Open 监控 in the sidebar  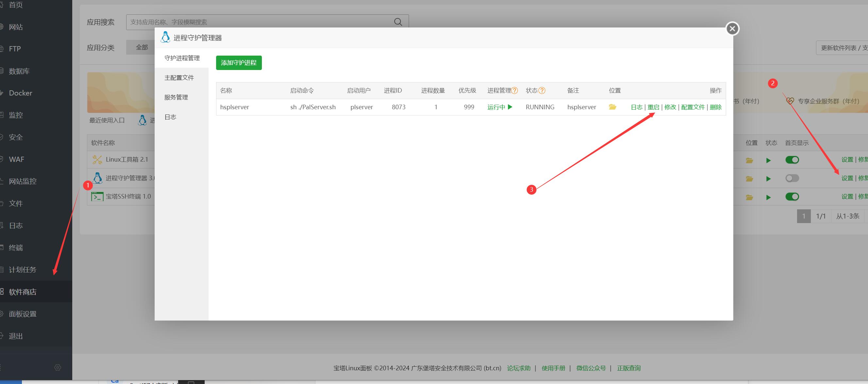click(x=16, y=115)
